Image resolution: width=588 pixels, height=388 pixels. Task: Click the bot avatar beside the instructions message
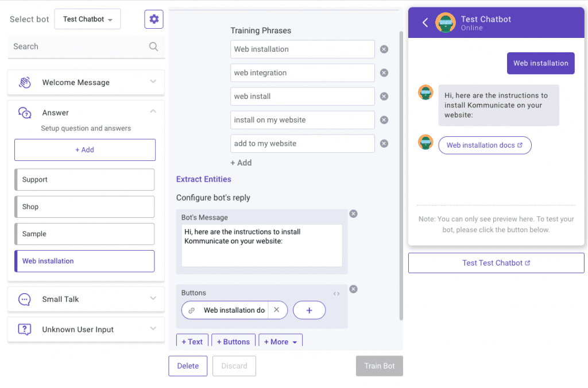click(425, 93)
